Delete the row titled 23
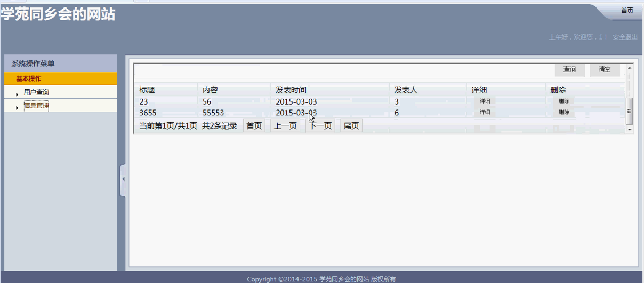This screenshot has width=644, height=283. coord(563,101)
